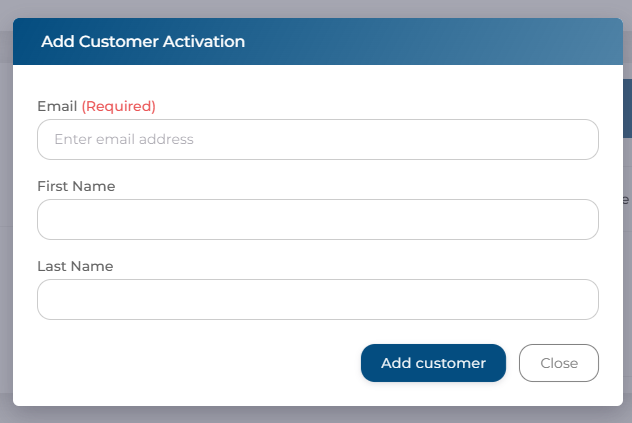Click empty footer area left of Add customer
The height and width of the screenshot is (423, 632).
tap(190, 363)
